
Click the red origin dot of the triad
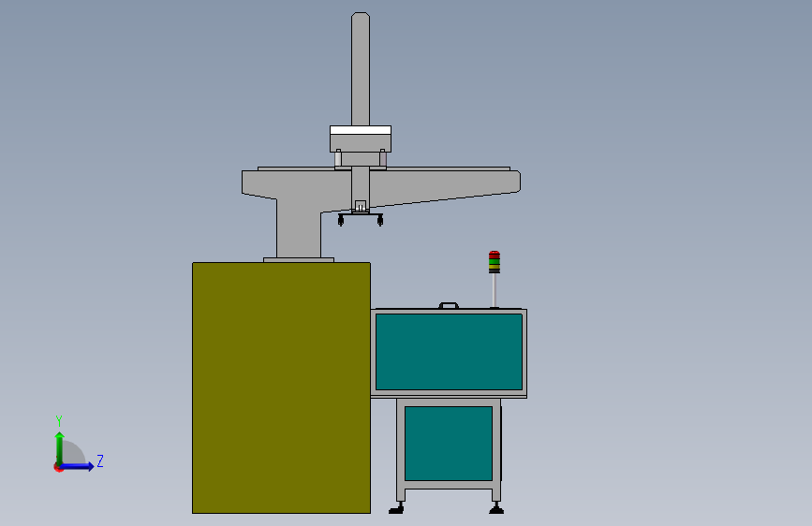58,467
